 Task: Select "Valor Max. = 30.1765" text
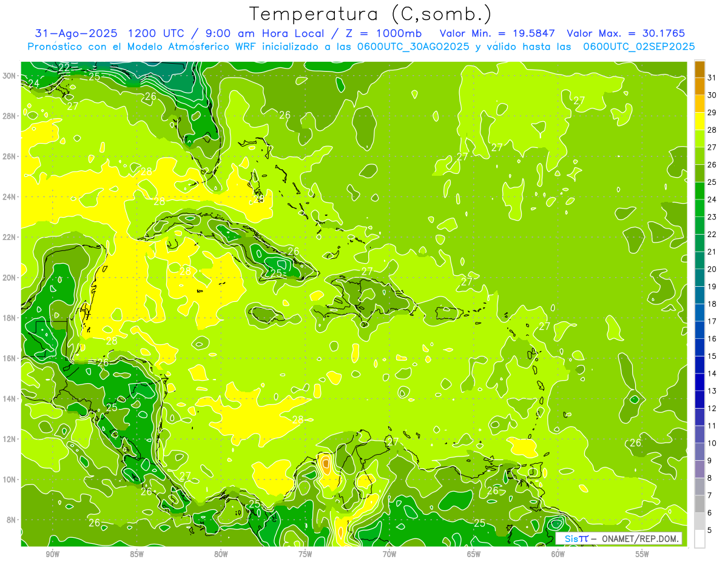point(625,33)
